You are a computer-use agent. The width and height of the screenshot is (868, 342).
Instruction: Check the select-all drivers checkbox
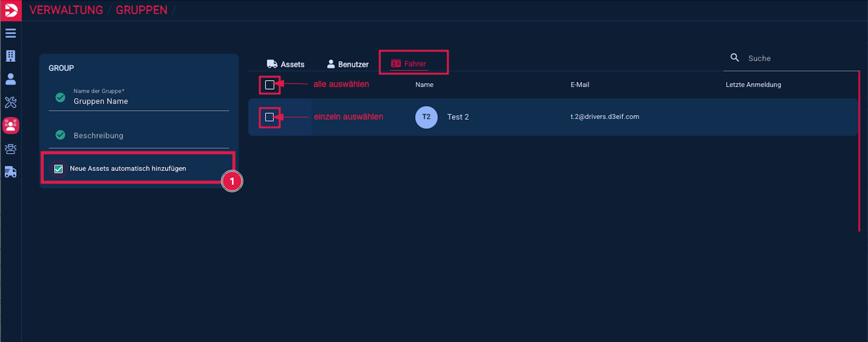click(x=269, y=85)
